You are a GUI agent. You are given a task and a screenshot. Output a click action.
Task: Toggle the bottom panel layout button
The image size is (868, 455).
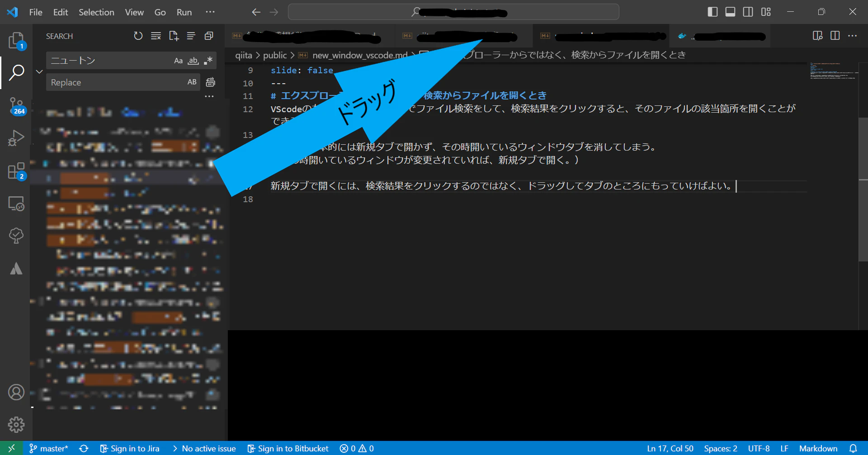(x=730, y=12)
